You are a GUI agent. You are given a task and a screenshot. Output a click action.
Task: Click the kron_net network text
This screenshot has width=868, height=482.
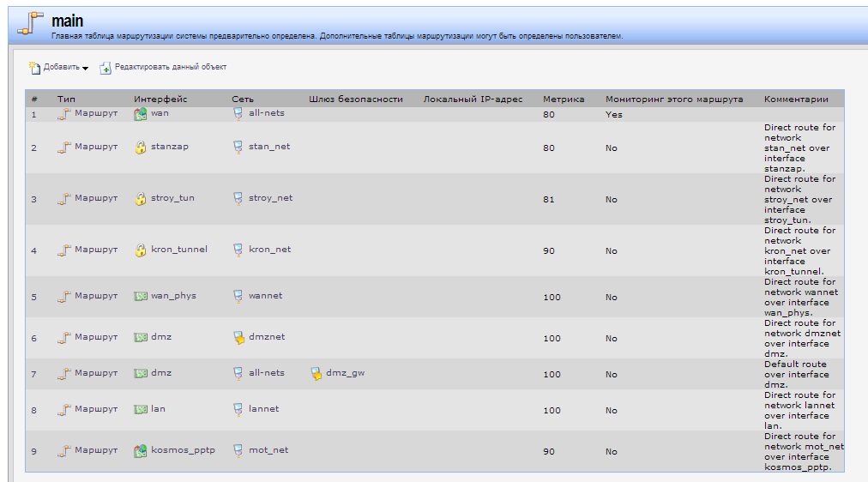(270, 250)
